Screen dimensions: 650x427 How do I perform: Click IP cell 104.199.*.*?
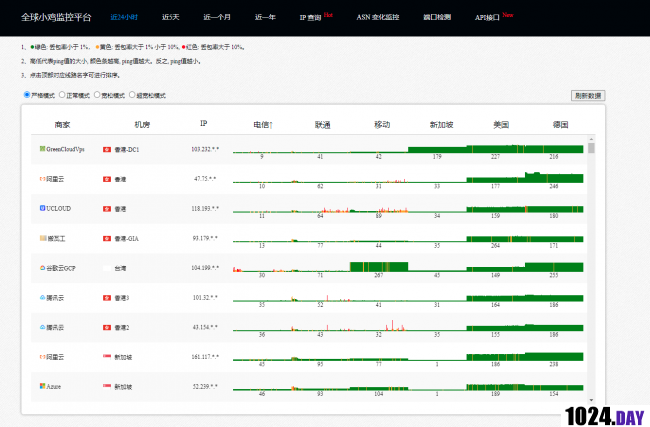[x=205, y=268]
